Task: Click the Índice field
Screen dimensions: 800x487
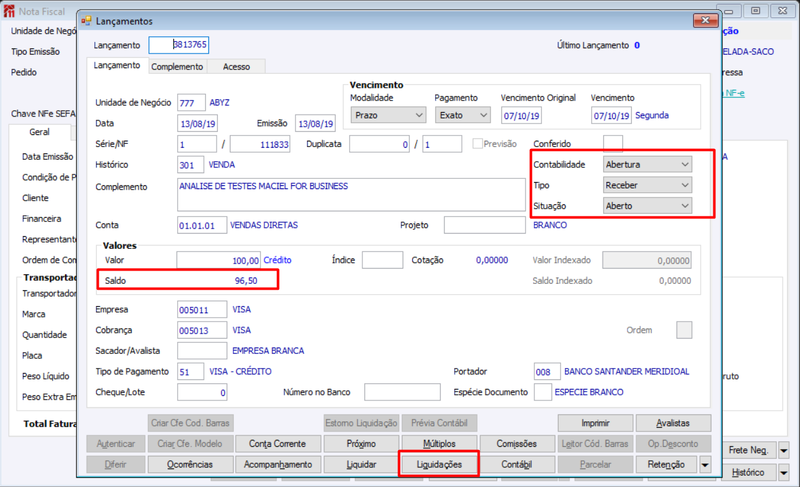Action: pos(383,260)
